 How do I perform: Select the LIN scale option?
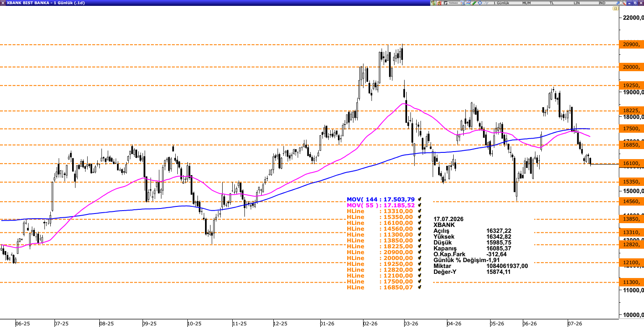[576, 3]
